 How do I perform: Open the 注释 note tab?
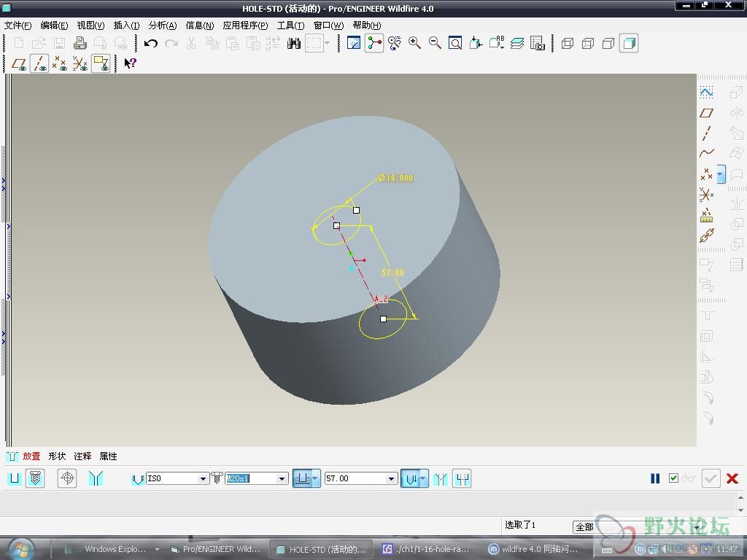(x=82, y=456)
